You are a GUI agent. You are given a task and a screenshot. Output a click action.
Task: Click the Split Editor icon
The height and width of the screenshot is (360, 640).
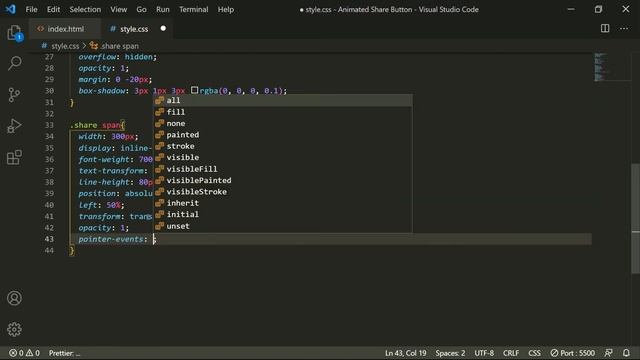coord(605,29)
